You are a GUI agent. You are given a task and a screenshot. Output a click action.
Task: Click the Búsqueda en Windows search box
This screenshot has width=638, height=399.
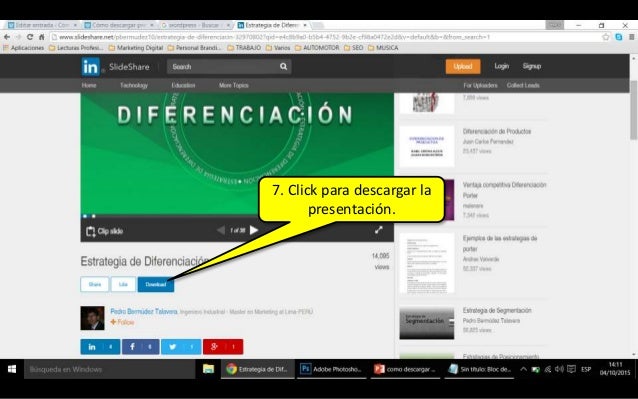tap(109, 369)
